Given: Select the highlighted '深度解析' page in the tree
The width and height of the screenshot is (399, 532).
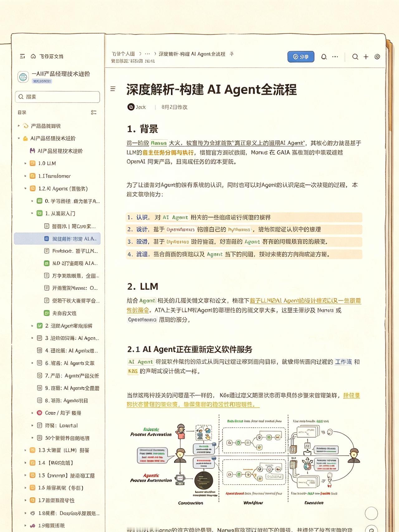Looking at the screenshot, I should pos(57,239).
